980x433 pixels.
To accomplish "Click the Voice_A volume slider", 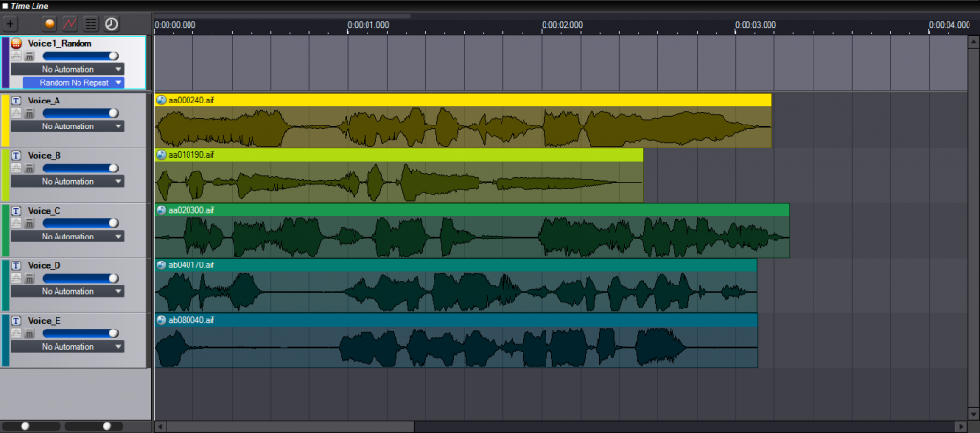I will 80,113.
